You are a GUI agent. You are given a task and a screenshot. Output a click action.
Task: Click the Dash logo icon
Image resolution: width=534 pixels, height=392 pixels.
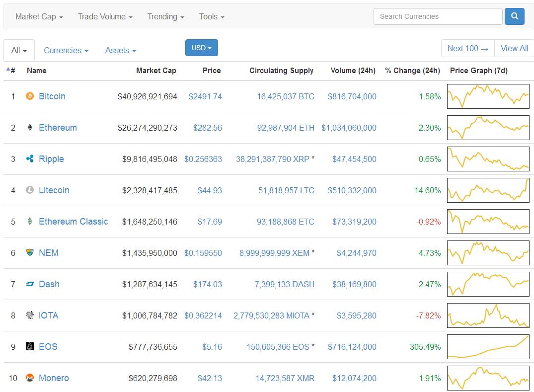30,284
